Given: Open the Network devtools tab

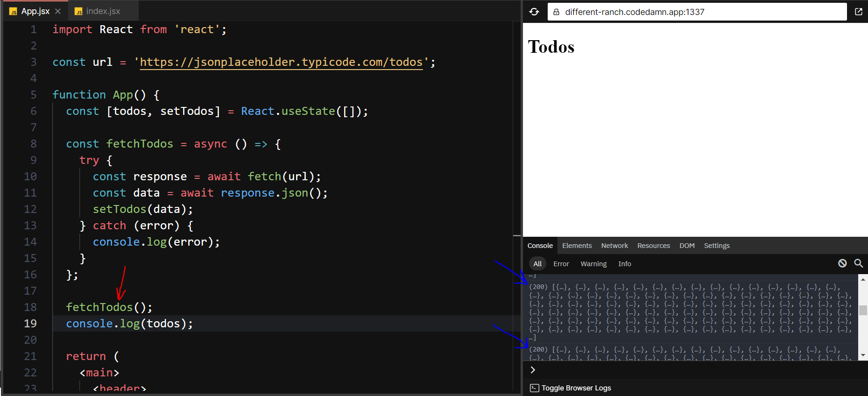Looking at the screenshot, I should click(x=614, y=246).
